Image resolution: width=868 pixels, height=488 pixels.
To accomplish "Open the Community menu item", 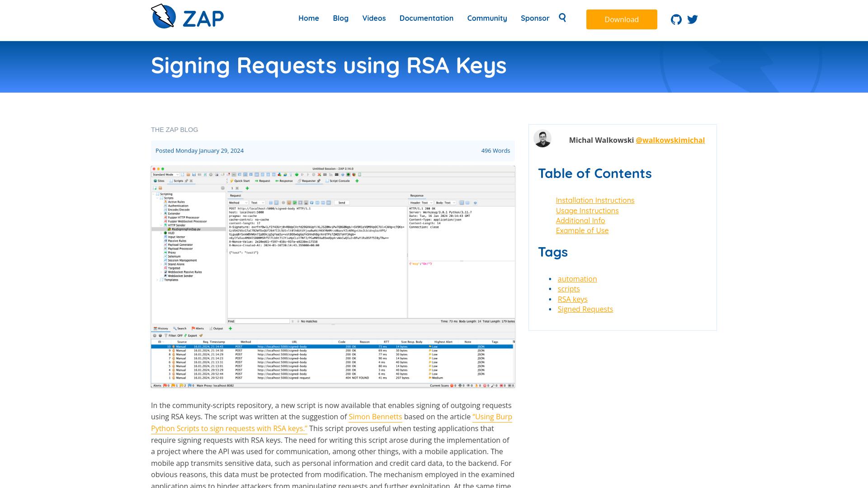I will (x=487, y=18).
